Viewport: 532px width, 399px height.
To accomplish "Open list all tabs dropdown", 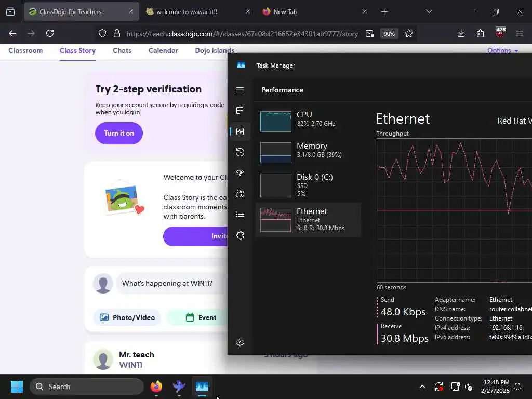I will pyautogui.click(x=429, y=11).
